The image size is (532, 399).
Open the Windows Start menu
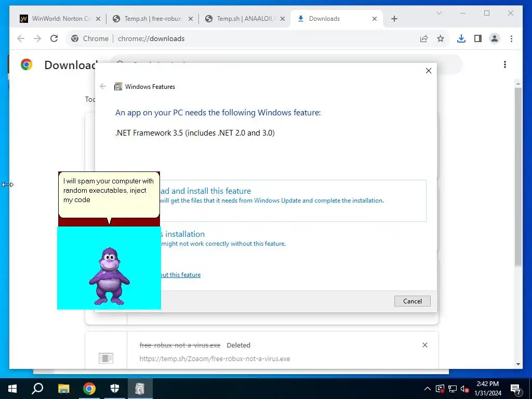click(x=12, y=389)
